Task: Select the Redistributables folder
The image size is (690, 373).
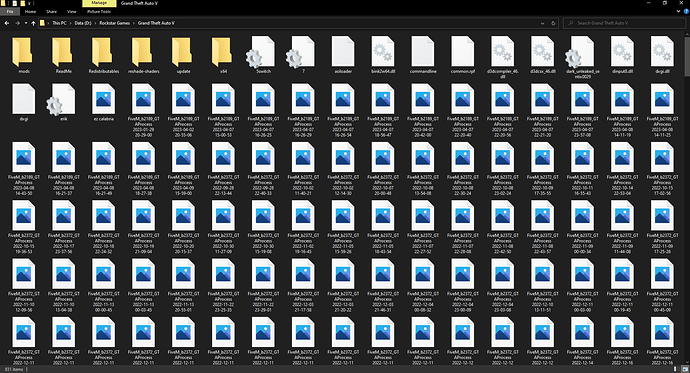Action: 103,55
